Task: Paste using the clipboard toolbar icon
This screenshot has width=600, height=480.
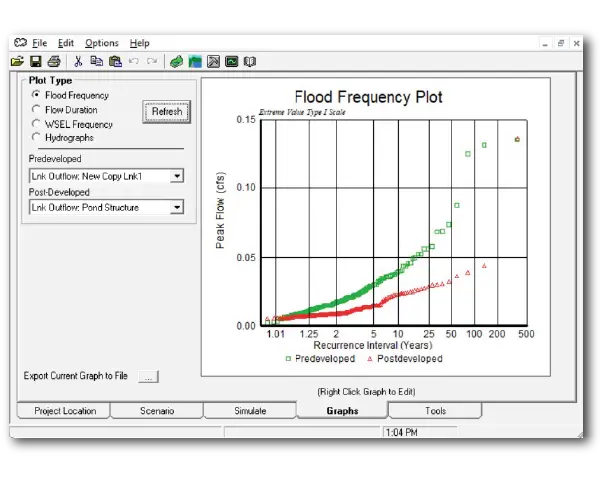Action: coord(115,61)
